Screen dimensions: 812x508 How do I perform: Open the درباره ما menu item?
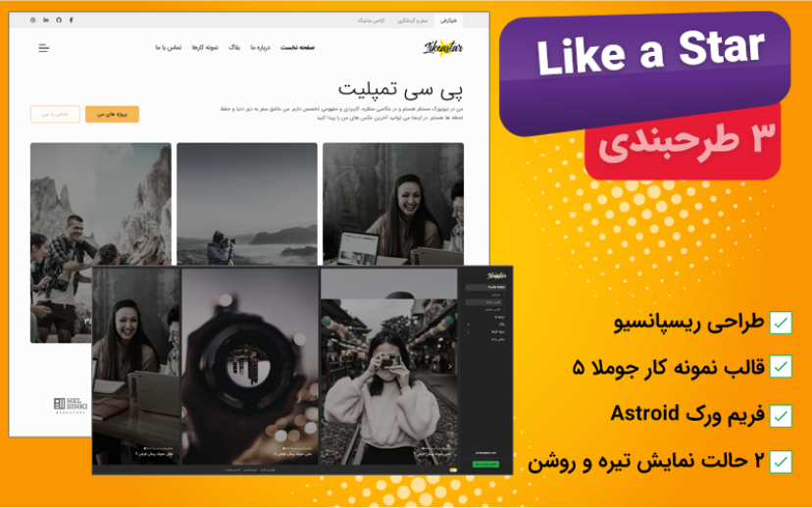pyautogui.click(x=260, y=47)
